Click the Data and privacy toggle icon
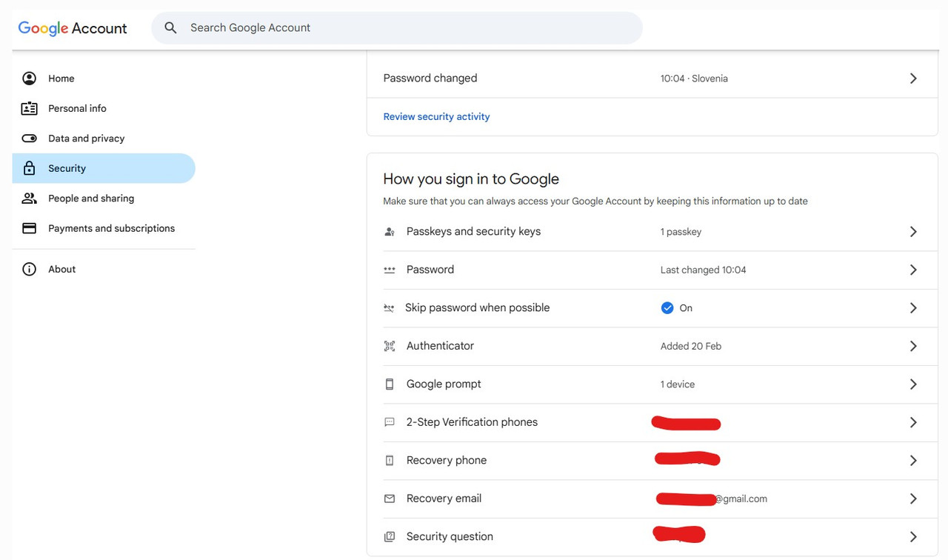The height and width of the screenshot is (560, 948). 30,139
